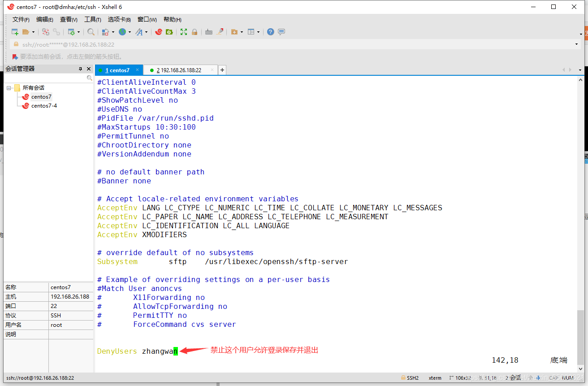Open the 文件(F) menu

(21, 19)
